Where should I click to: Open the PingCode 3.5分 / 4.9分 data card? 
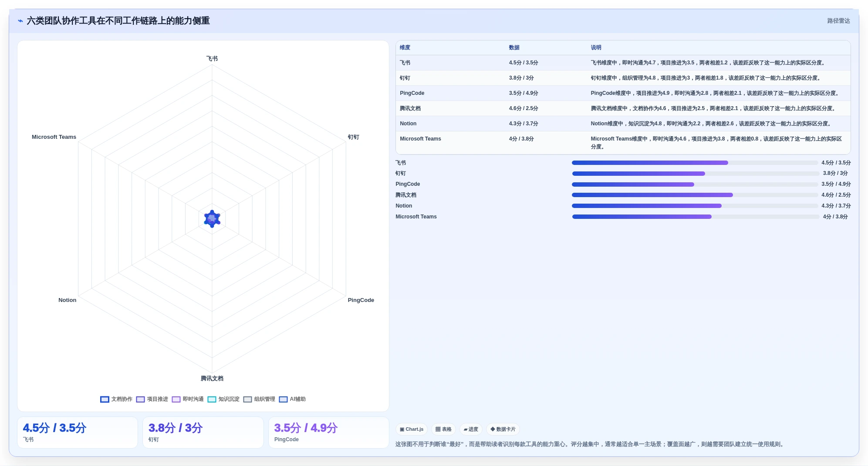click(x=329, y=432)
